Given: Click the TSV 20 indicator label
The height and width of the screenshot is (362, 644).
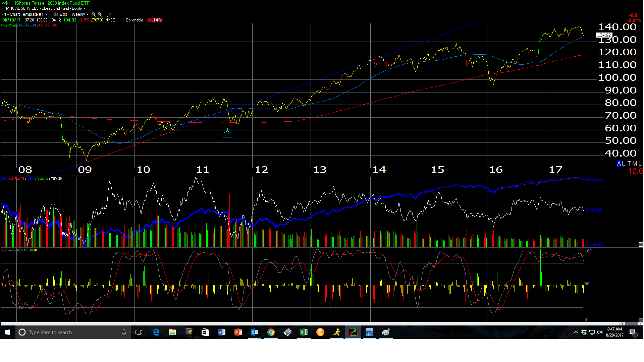Looking at the screenshot, I should pyautogui.click(x=56, y=179).
